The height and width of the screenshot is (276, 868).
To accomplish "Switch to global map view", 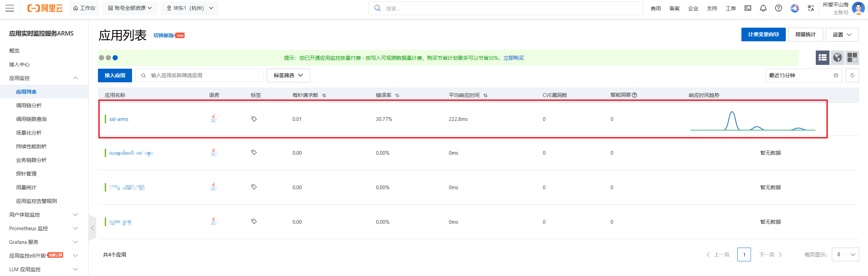I will [x=837, y=57].
